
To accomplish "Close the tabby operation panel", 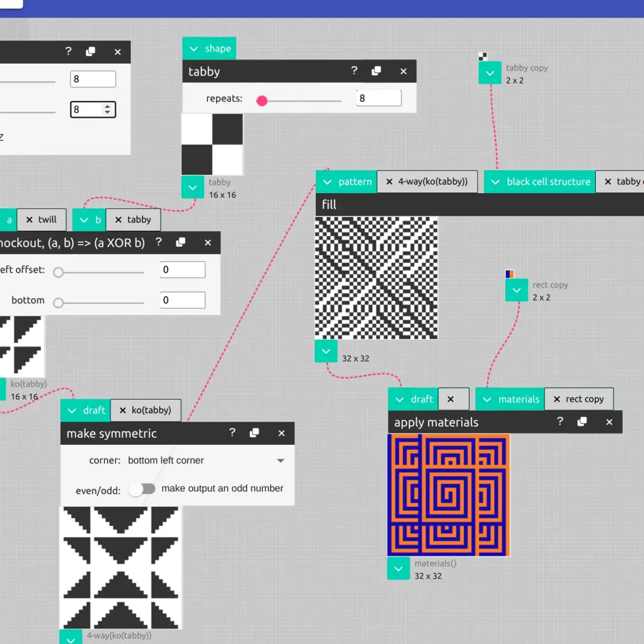I will (403, 72).
